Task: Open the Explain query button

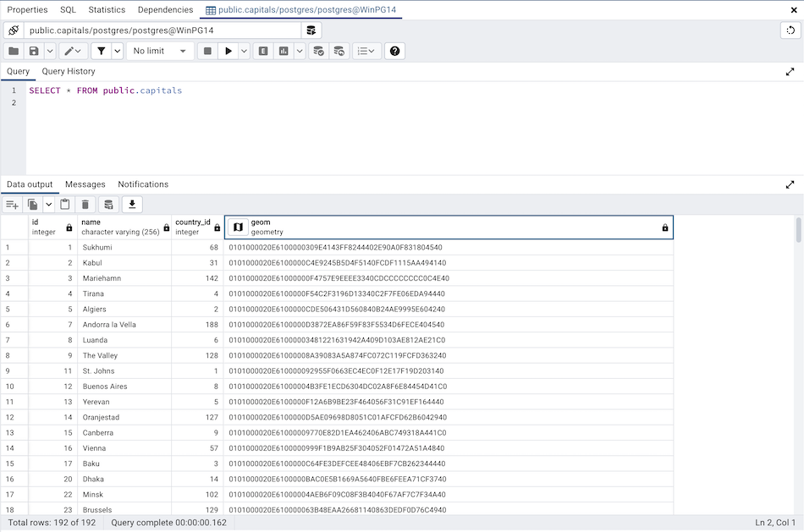Action: coord(263,51)
